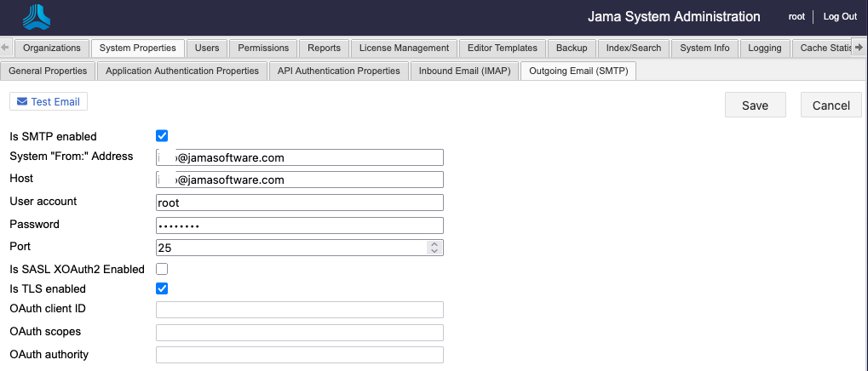
Task: Click the Jama logo icon
Action: pyautogui.click(x=37, y=16)
